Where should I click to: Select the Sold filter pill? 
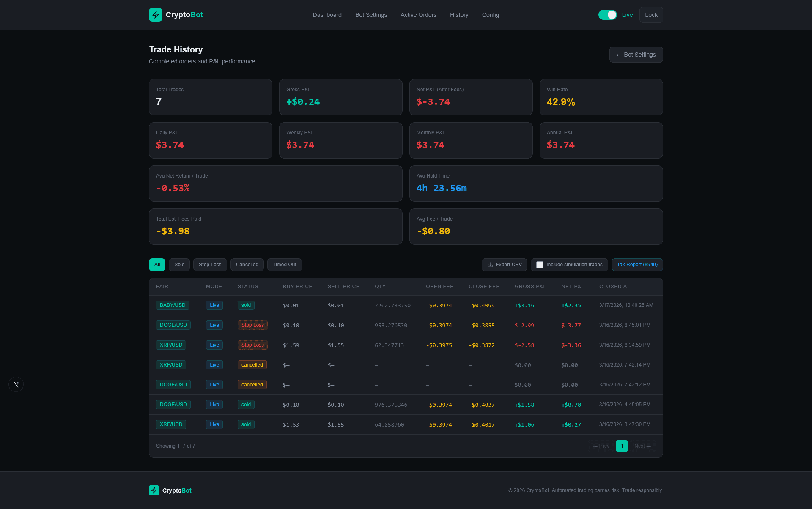179,264
